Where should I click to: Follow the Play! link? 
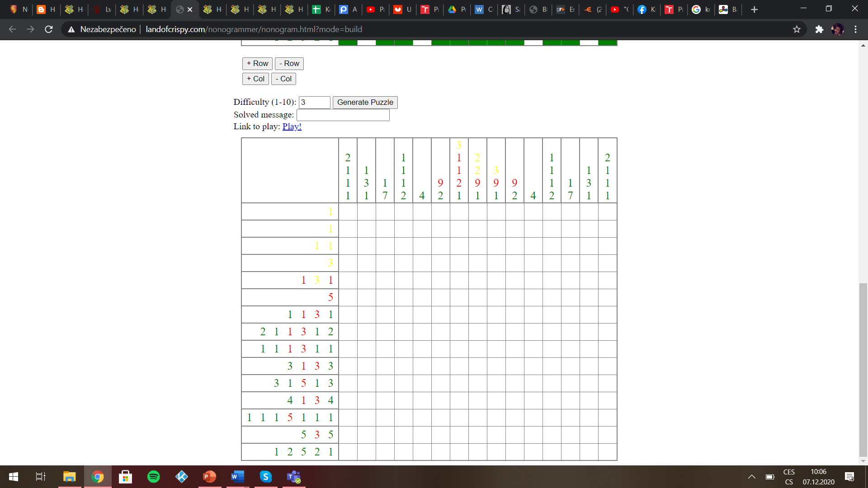pyautogui.click(x=292, y=127)
